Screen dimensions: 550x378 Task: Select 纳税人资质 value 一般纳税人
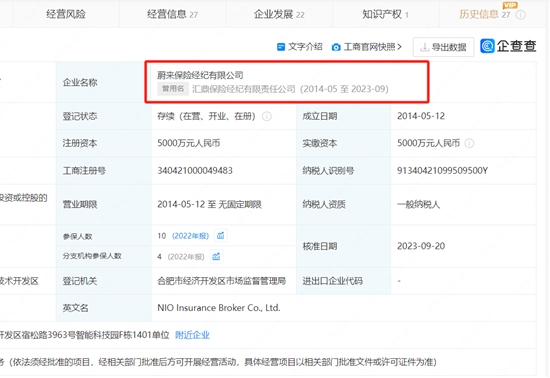[x=418, y=204]
